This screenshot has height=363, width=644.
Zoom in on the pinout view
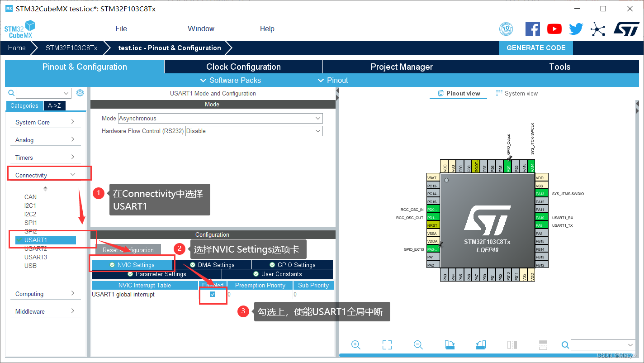(x=356, y=345)
